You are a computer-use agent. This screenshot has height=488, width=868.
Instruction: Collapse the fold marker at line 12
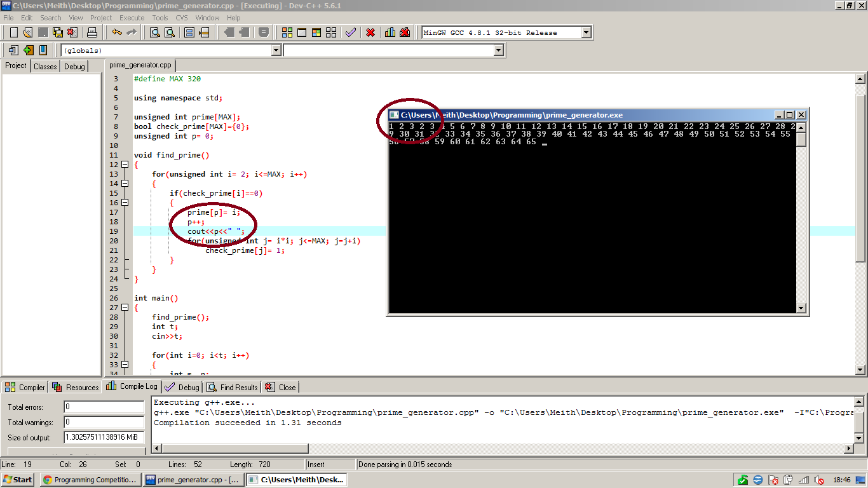pos(125,165)
